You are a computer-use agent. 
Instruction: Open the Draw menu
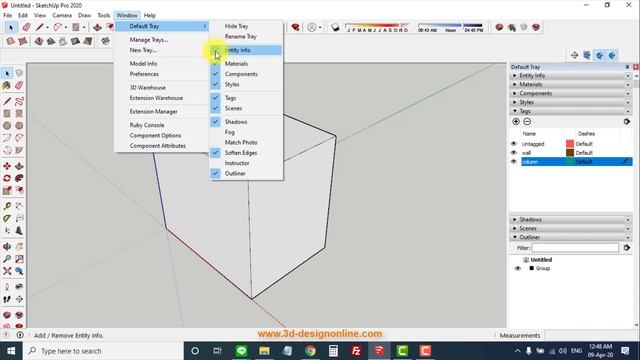pos(84,15)
